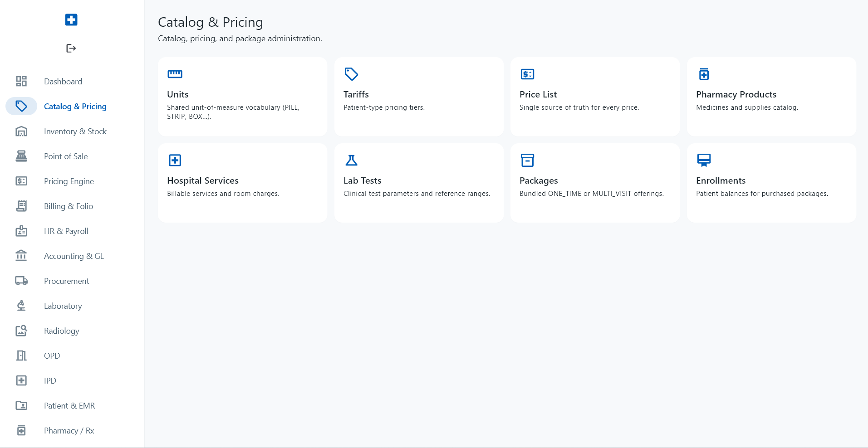Click the Inventory & Stock warehouse icon
The image size is (868, 448).
pos(21,131)
